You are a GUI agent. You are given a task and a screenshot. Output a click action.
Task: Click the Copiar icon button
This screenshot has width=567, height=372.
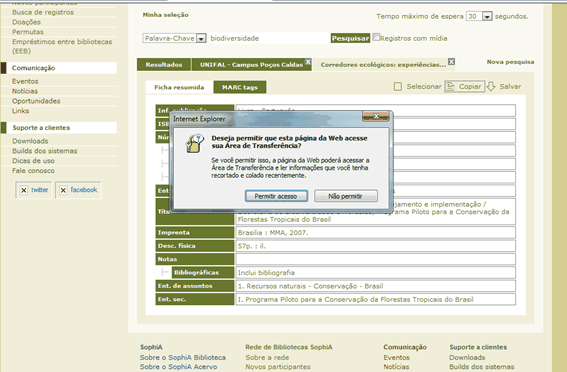click(x=464, y=86)
